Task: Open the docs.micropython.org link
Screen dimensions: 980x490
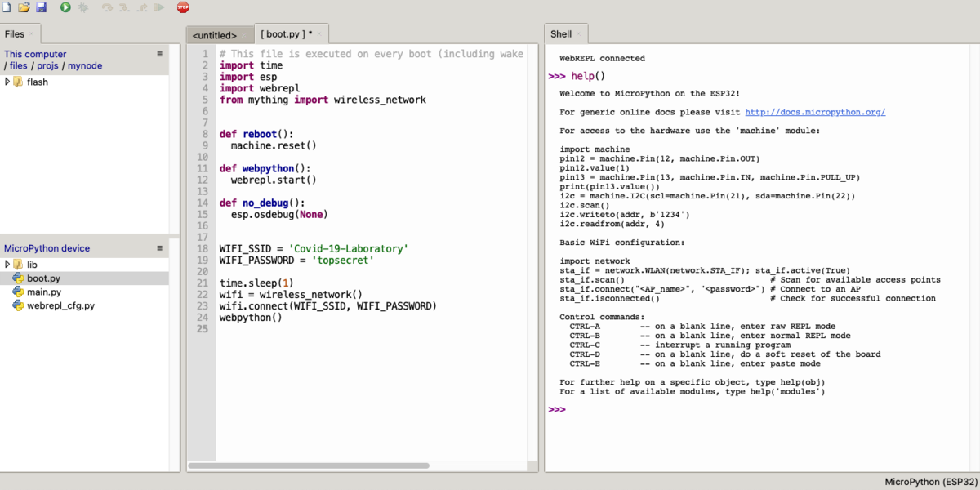Action: tap(815, 112)
